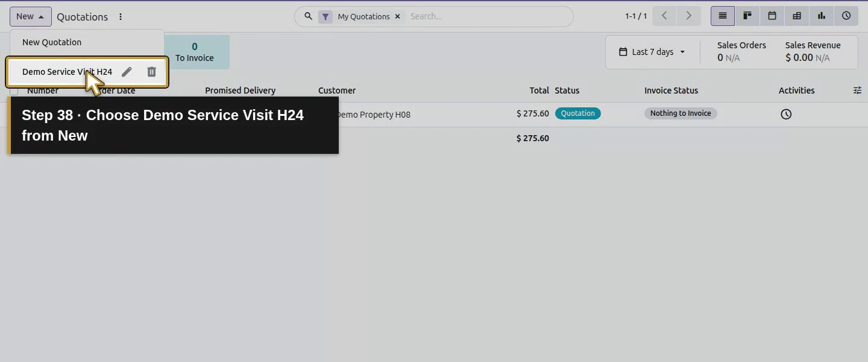868x362 pixels.
Task: Open the New dropdown button
Action: pyautogui.click(x=30, y=16)
